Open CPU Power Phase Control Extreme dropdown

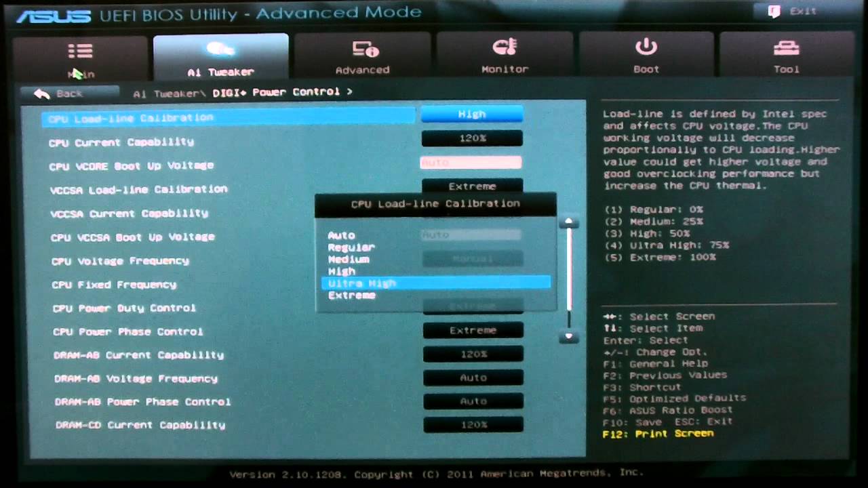tap(473, 330)
